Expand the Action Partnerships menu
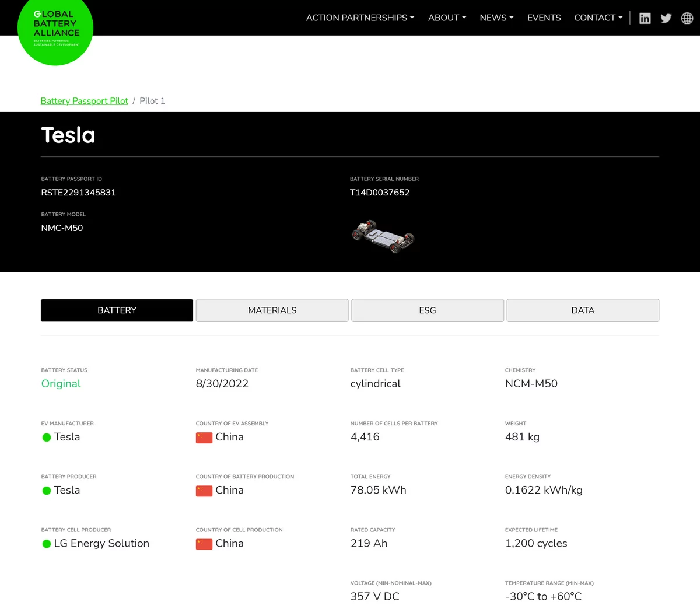This screenshot has width=700, height=612. coord(360,18)
